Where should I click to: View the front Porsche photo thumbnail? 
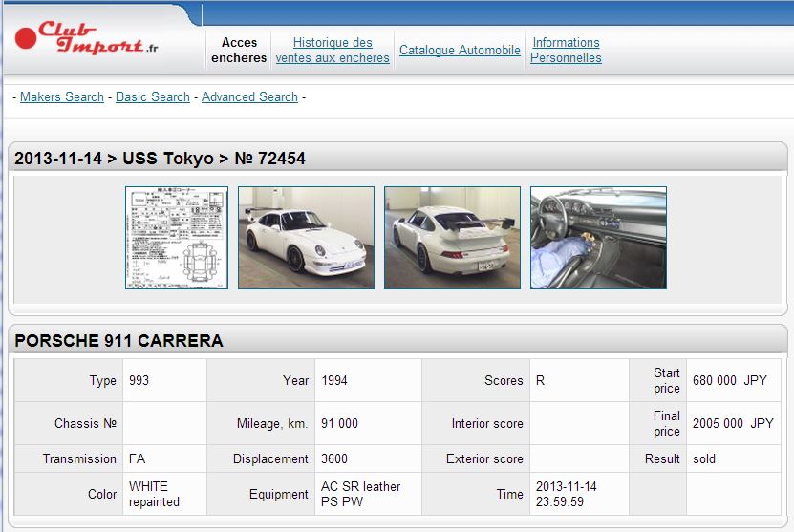coord(306,238)
